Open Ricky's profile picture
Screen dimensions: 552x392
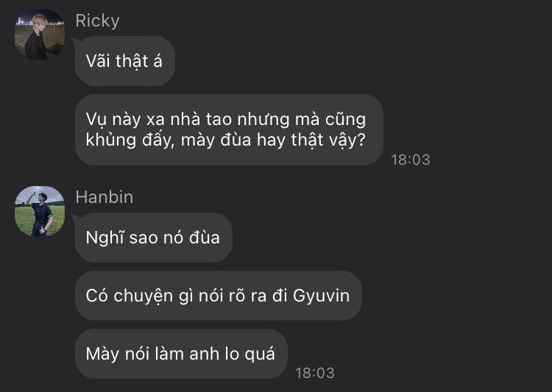[x=40, y=35]
